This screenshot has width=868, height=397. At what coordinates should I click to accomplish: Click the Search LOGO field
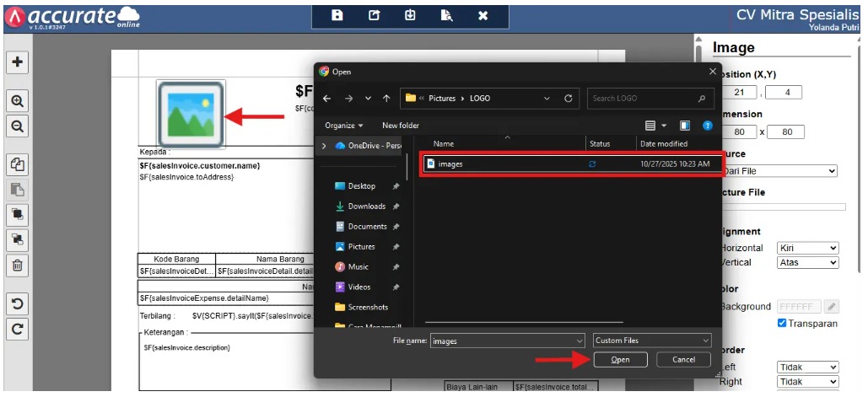click(650, 99)
